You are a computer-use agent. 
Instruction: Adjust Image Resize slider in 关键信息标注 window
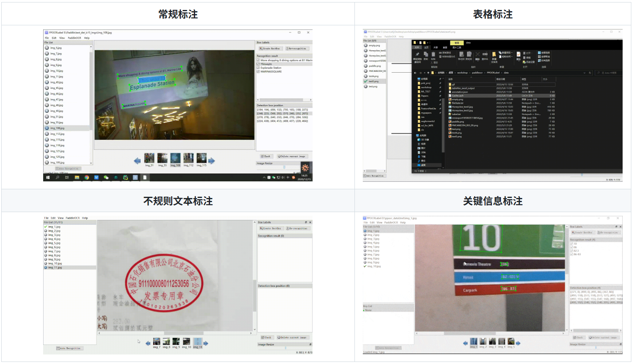596,348
